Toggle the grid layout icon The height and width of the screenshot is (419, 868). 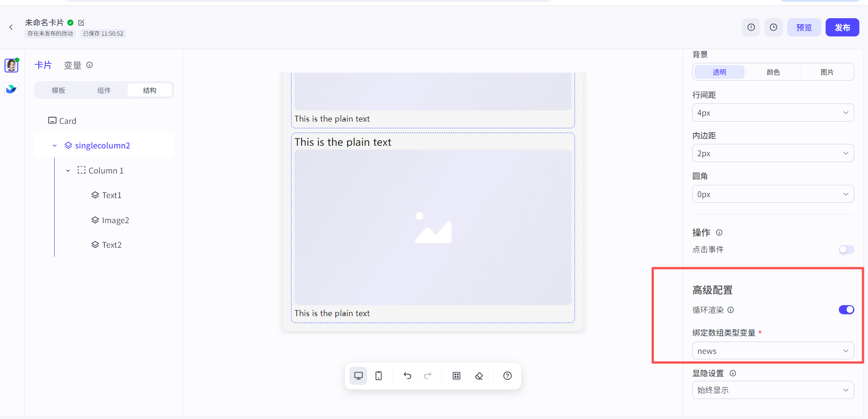point(457,376)
